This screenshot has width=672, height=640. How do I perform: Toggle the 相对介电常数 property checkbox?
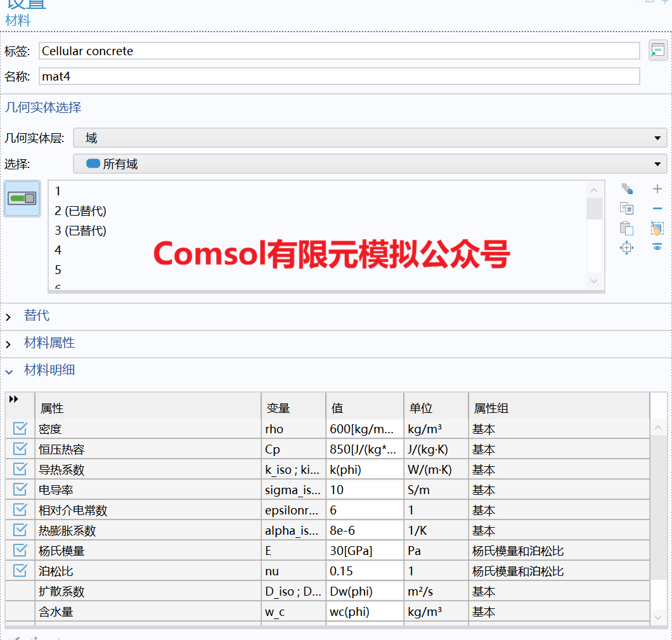[x=20, y=510]
